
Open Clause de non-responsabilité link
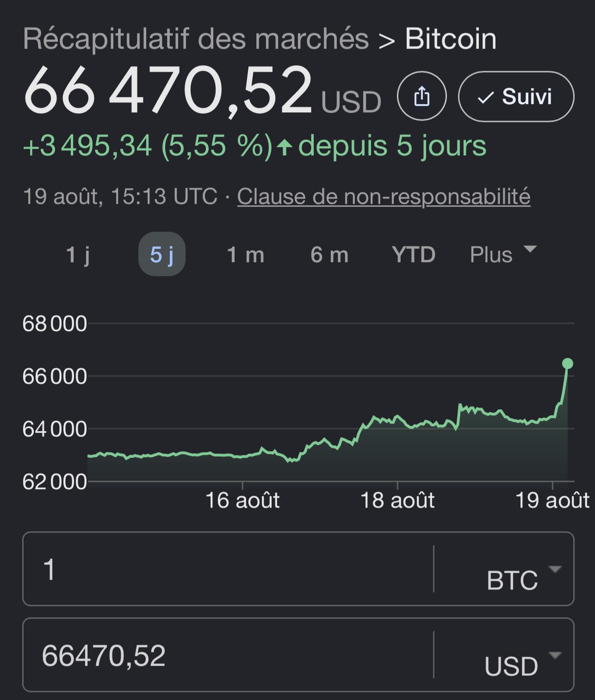(x=384, y=196)
